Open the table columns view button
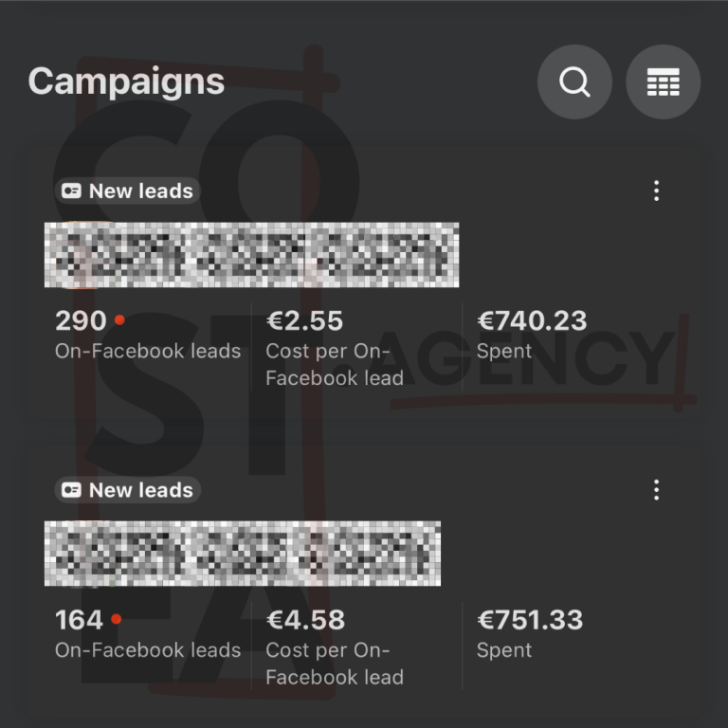 click(x=663, y=82)
